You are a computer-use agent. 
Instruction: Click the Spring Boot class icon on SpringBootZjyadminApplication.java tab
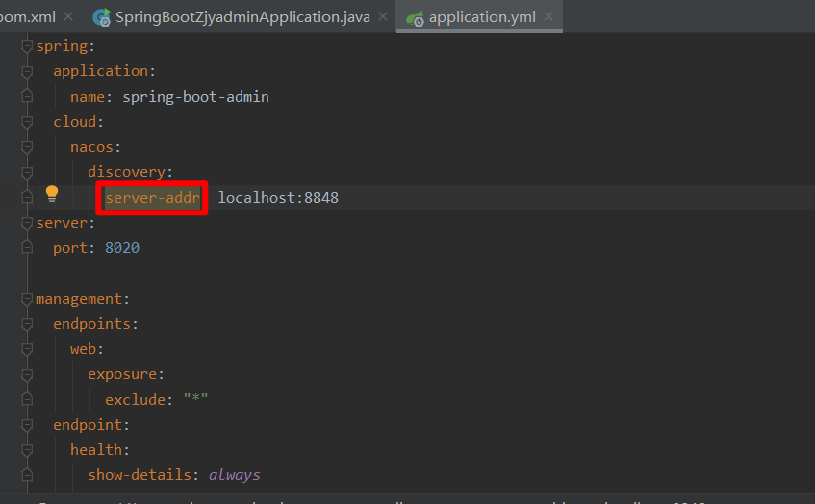(x=101, y=17)
